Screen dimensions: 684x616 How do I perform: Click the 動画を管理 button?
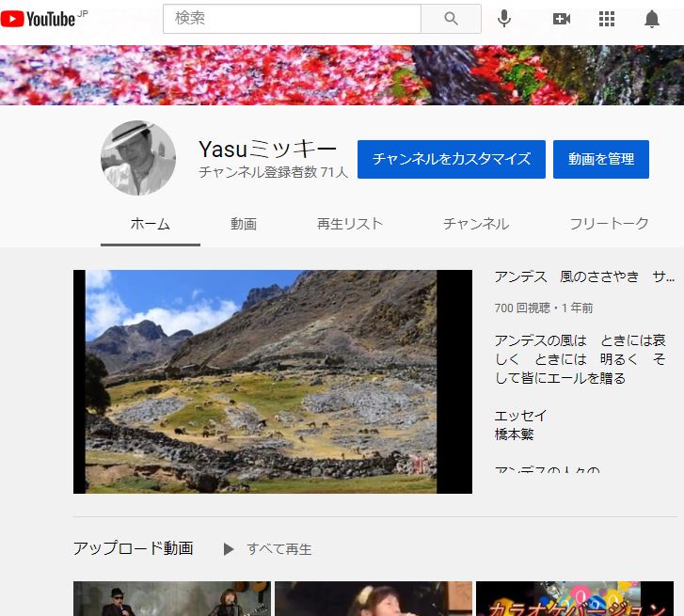click(x=601, y=159)
